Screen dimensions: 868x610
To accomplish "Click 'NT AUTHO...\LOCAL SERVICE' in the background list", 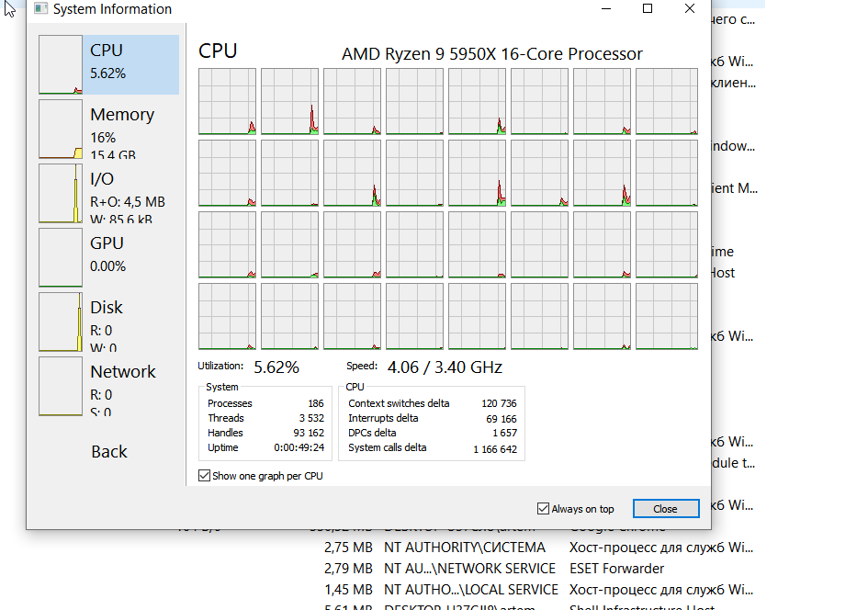I will [x=471, y=590].
